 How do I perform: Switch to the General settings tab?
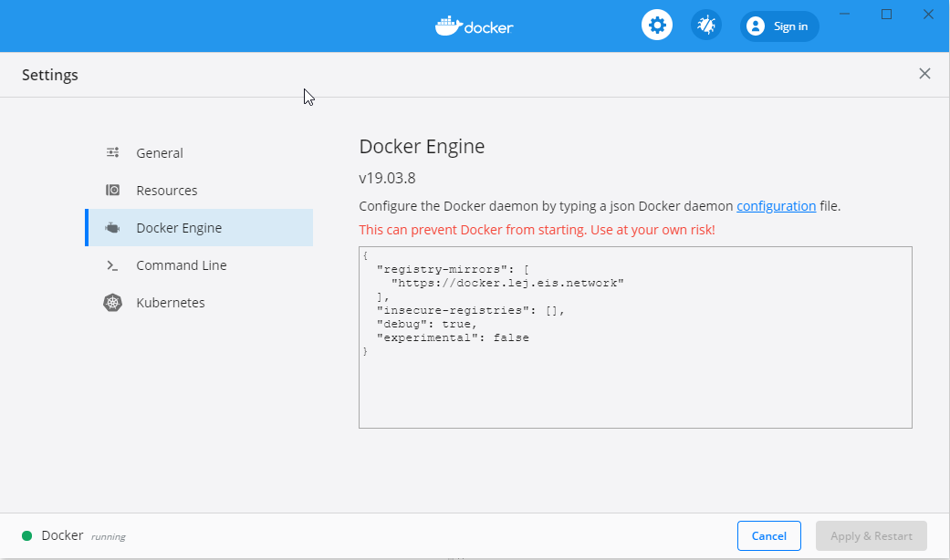[x=160, y=153]
